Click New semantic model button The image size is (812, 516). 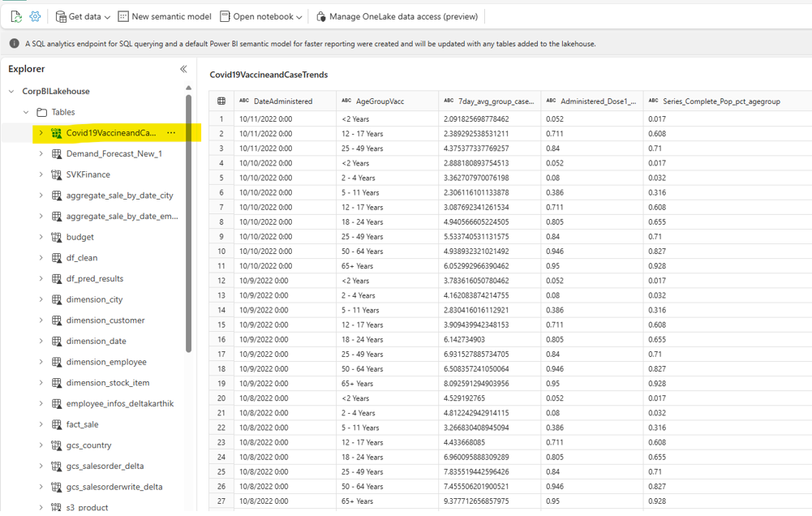(x=165, y=16)
